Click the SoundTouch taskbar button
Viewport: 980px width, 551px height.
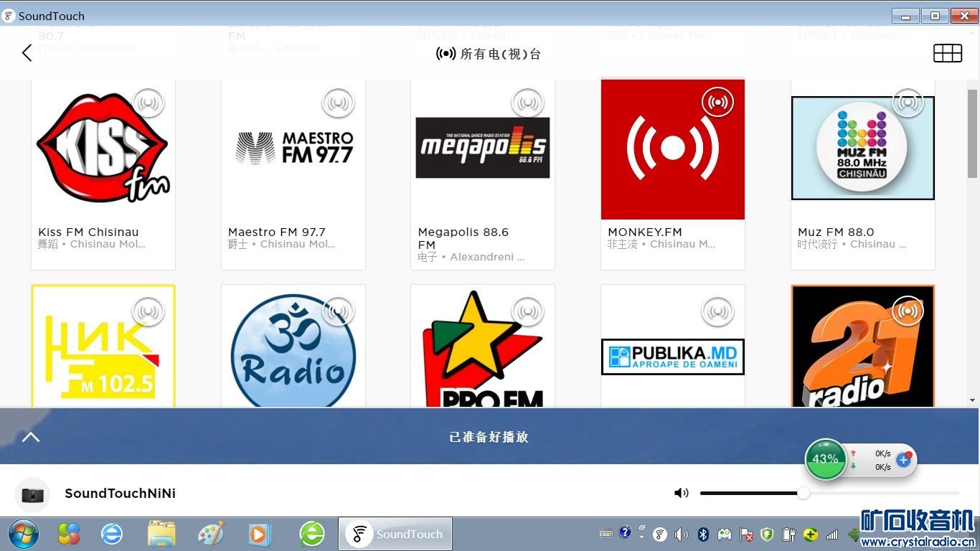coord(395,534)
